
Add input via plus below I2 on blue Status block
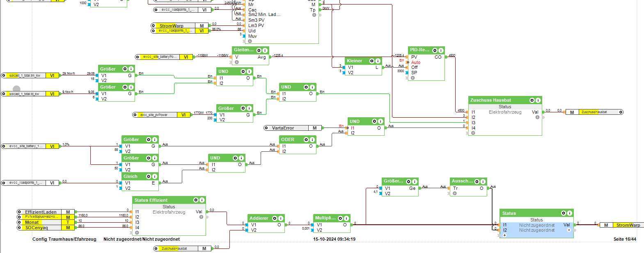(x=504, y=235)
